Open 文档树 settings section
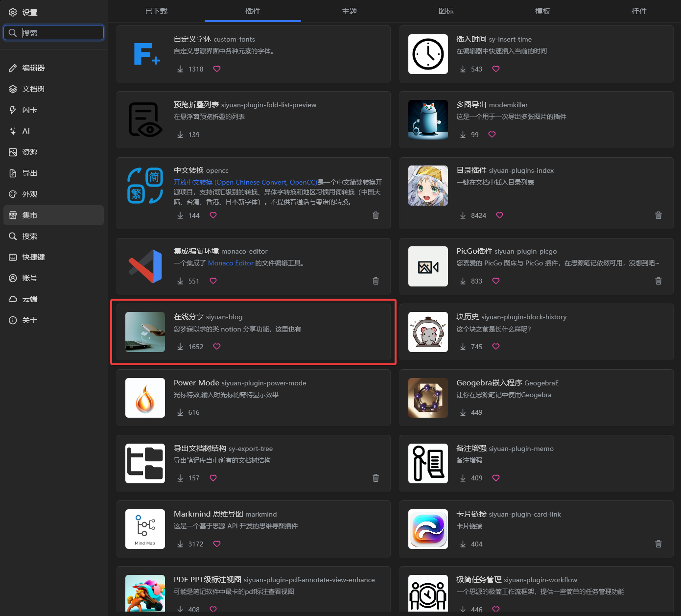The image size is (681, 616). (x=54, y=89)
